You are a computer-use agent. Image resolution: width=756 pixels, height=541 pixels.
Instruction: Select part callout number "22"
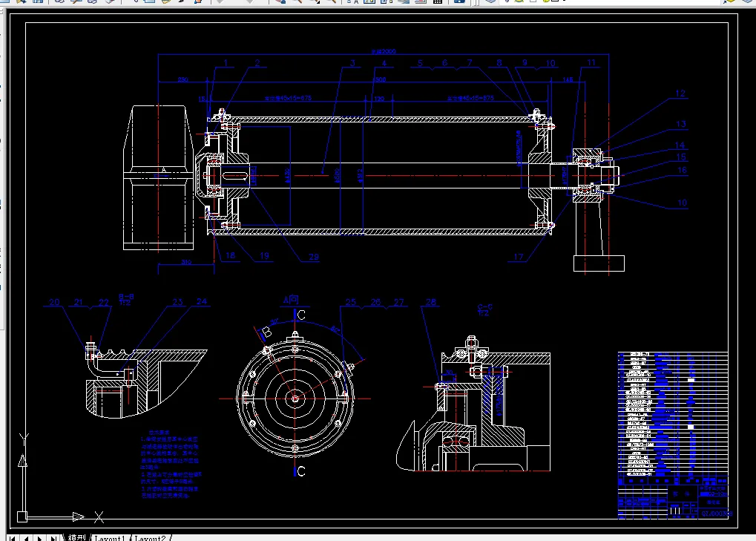[x=104, y=302]
